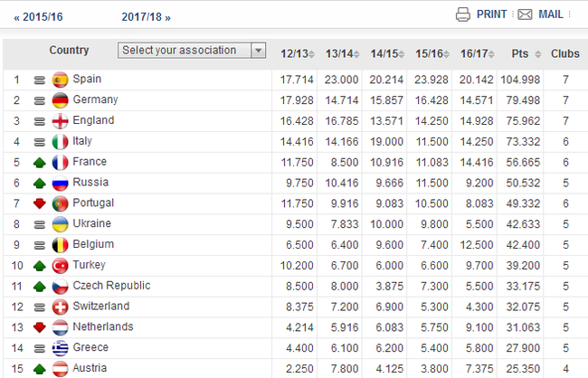
Task: Click Turkey's flag icon
Action: [x=60, y=266]
